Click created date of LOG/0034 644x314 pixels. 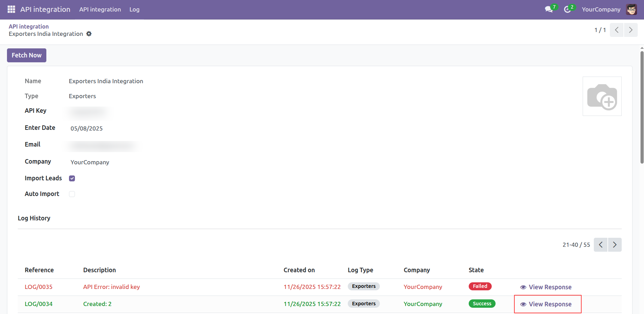coord(312,304)
